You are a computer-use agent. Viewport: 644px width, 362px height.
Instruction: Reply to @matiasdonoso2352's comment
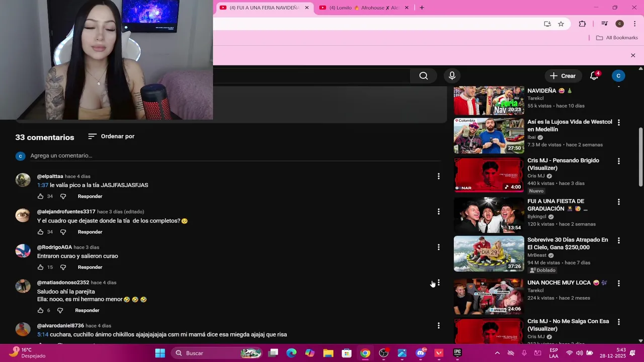point(87,311)
